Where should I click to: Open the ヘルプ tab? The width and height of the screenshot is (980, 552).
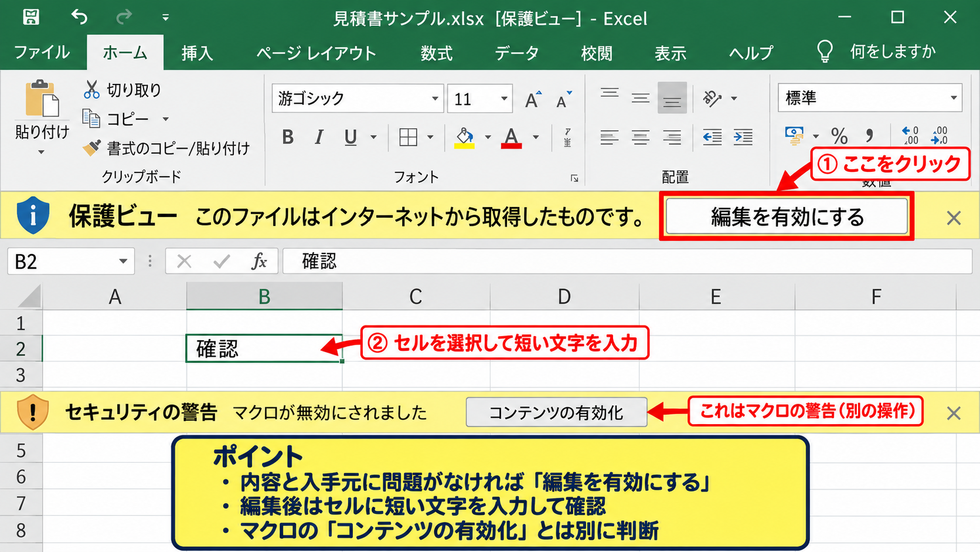(x=751, y=53)
